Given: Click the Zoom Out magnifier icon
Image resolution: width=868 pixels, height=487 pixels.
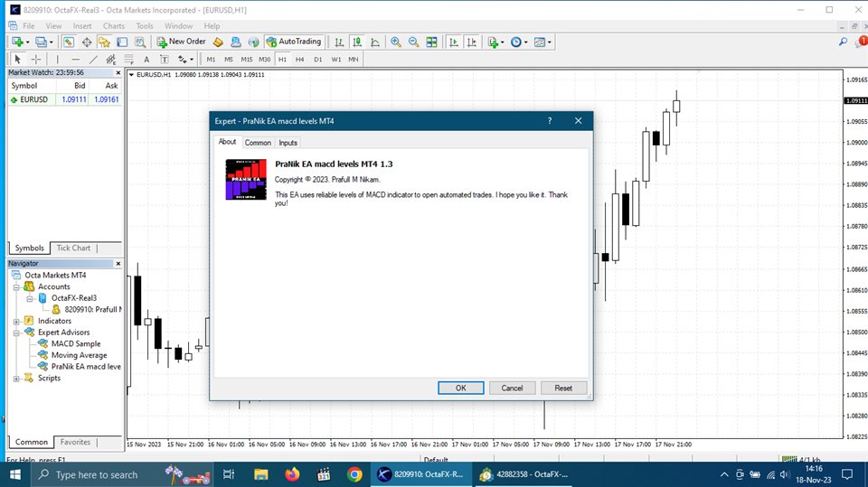Looking at the screenshot, I should point(413,42).
